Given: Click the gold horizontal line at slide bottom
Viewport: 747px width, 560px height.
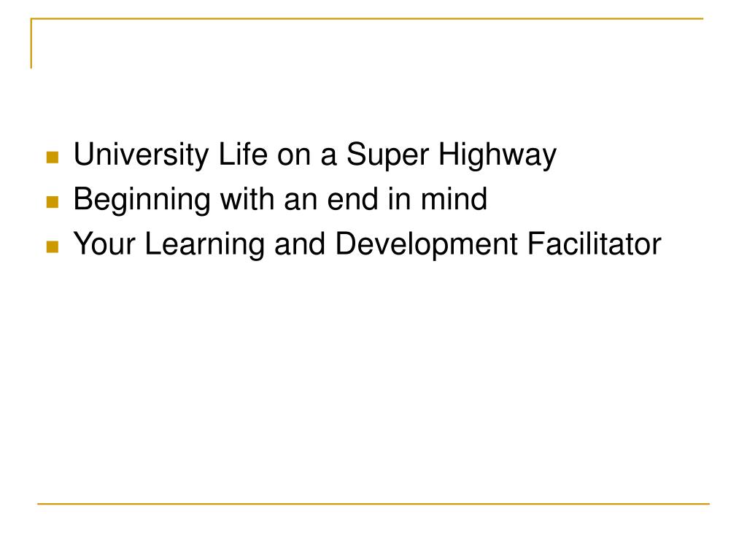Looking at the screenshot, I should point(373,503).
